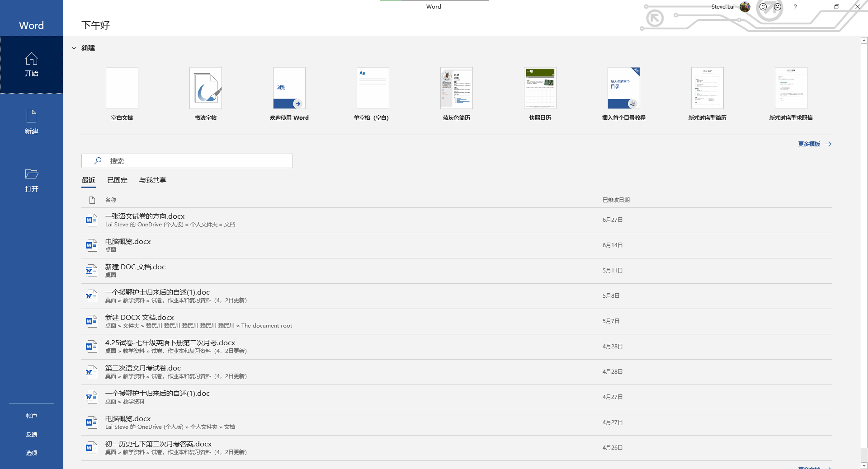Collapse the 新建 section chevron
868x469 pixels.
point(74,48)
